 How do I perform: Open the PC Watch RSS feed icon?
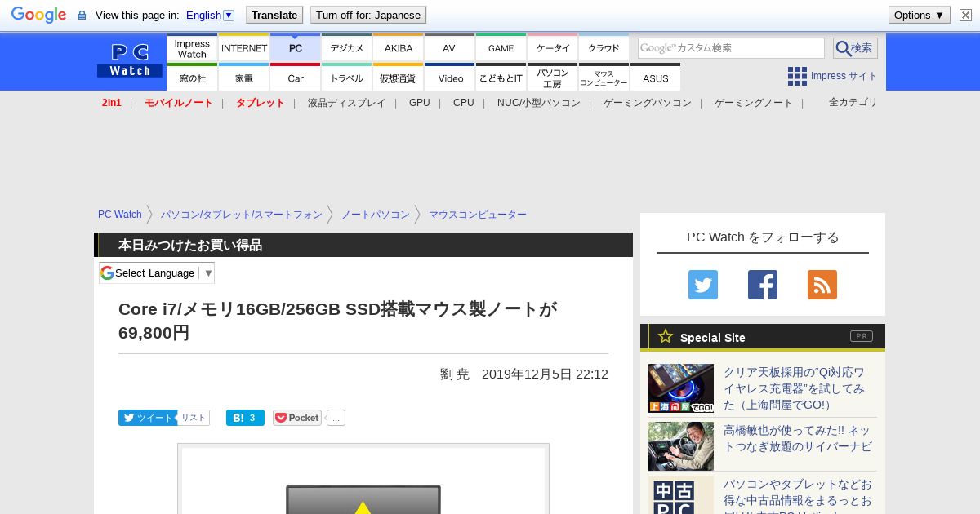click(822, 285)
